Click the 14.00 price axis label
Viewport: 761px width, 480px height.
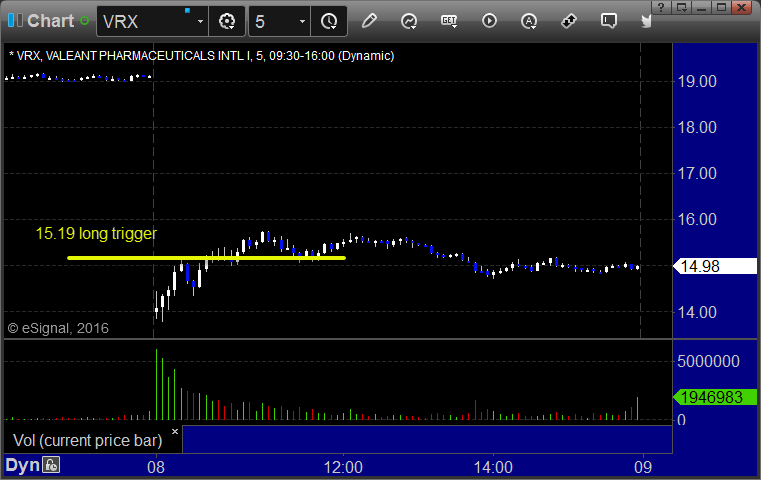point(697,312)
